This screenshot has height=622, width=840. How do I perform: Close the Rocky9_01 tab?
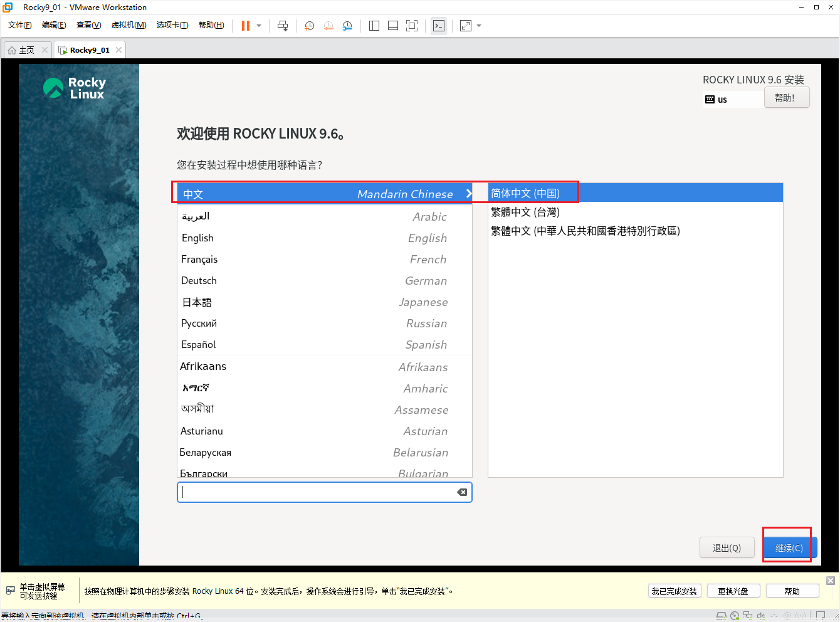click(118, 50)
